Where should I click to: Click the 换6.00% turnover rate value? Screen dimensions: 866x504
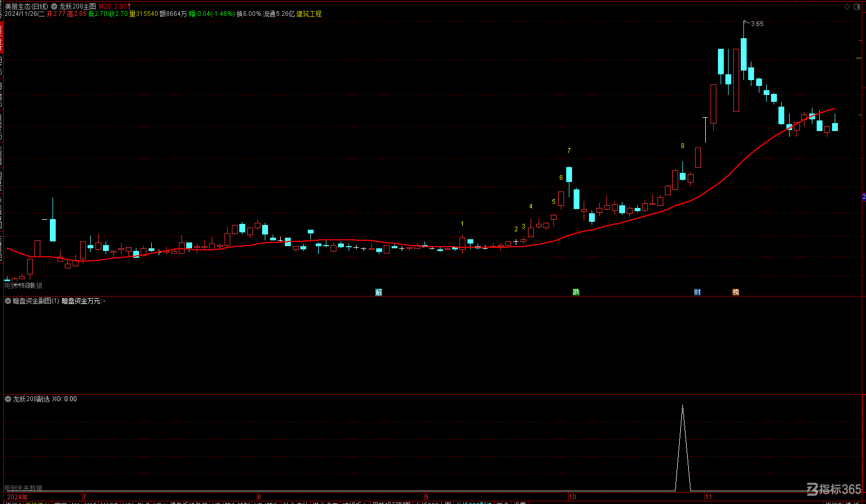pyautogui.click(x=249, y=14)
